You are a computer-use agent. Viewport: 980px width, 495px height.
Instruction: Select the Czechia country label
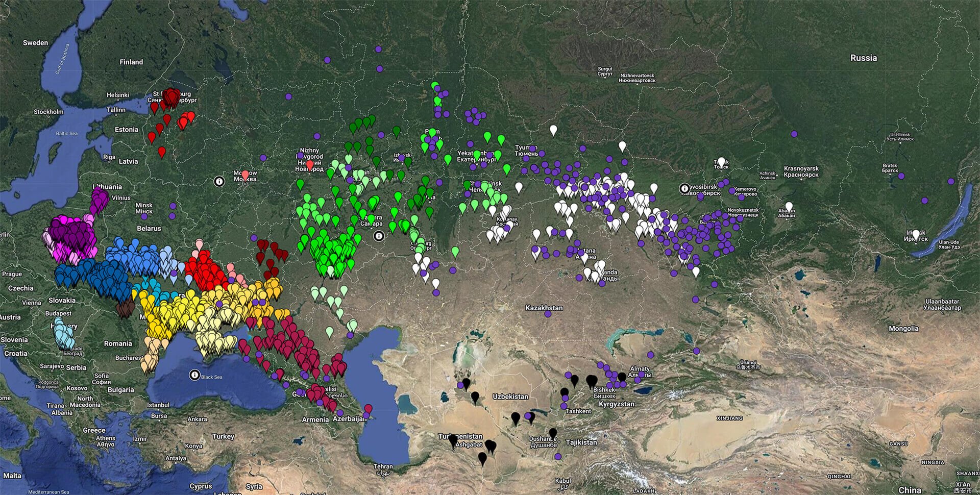click(20, 288)
